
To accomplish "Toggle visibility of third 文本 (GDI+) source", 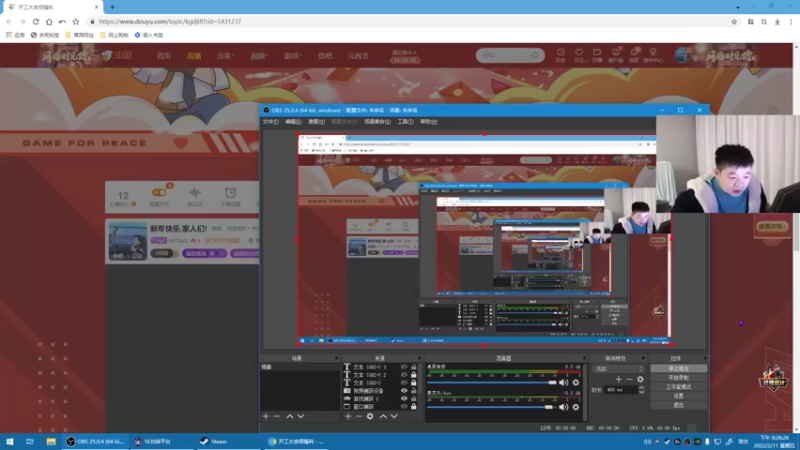I will (404, 383).
